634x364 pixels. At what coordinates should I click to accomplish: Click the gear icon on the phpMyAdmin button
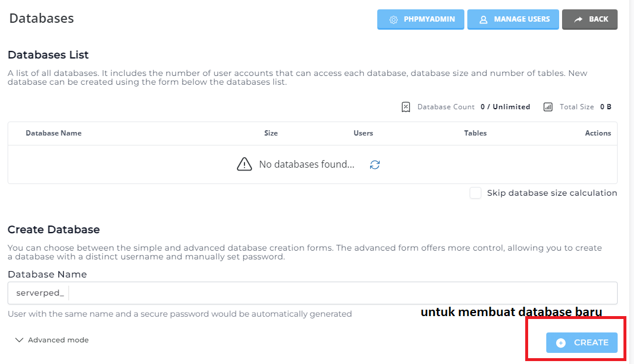pyautogui.click(x=394, y=19)
